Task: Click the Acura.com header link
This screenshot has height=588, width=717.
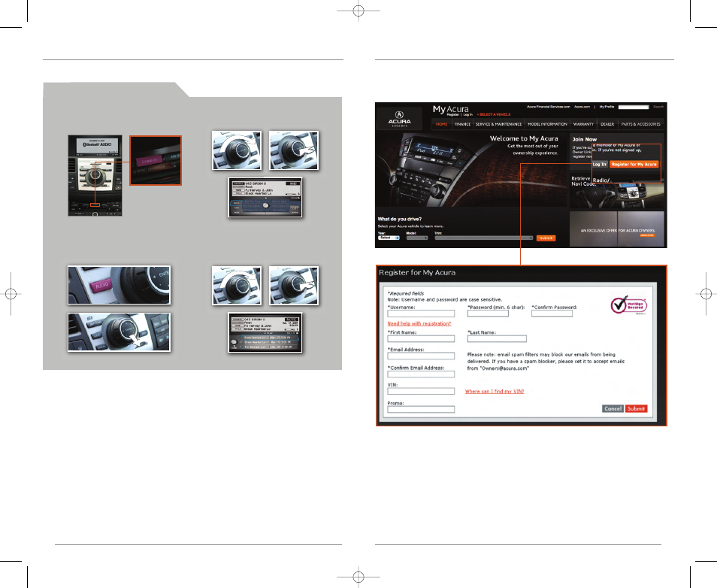Action: click(582, 107)
